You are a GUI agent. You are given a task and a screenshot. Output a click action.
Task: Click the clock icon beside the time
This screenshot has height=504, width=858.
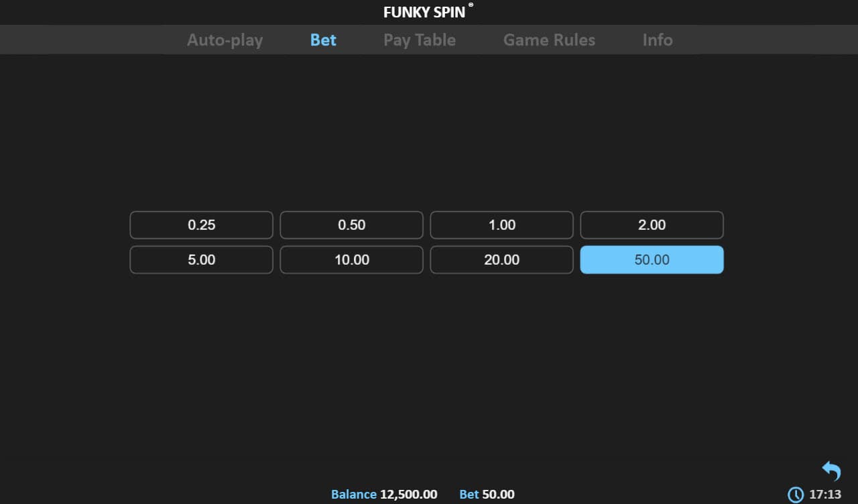click(x=795, y=495)
